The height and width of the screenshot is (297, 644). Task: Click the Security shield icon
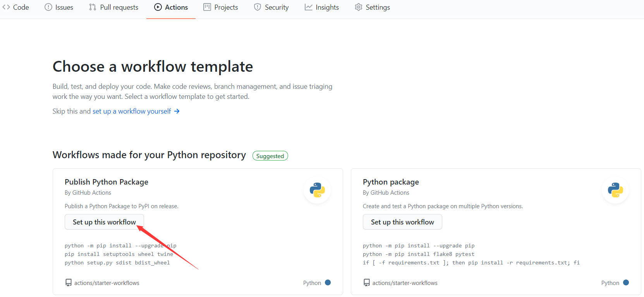(x=258, y=7)
